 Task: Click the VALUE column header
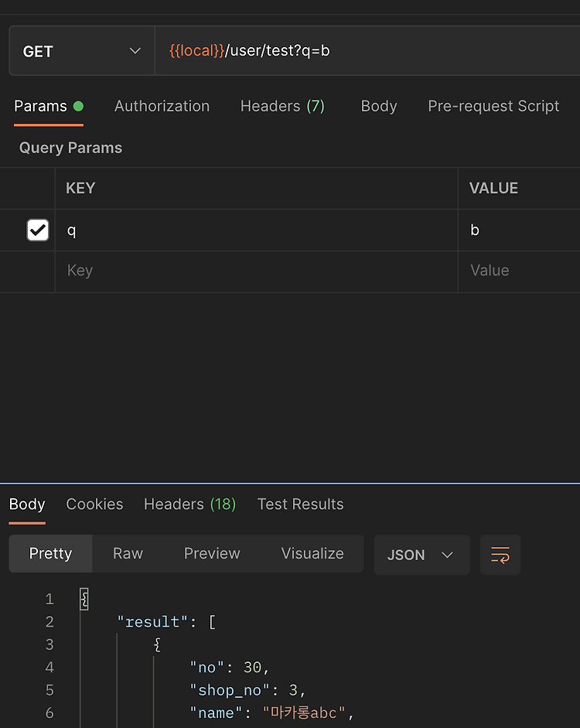click(493, 188)
